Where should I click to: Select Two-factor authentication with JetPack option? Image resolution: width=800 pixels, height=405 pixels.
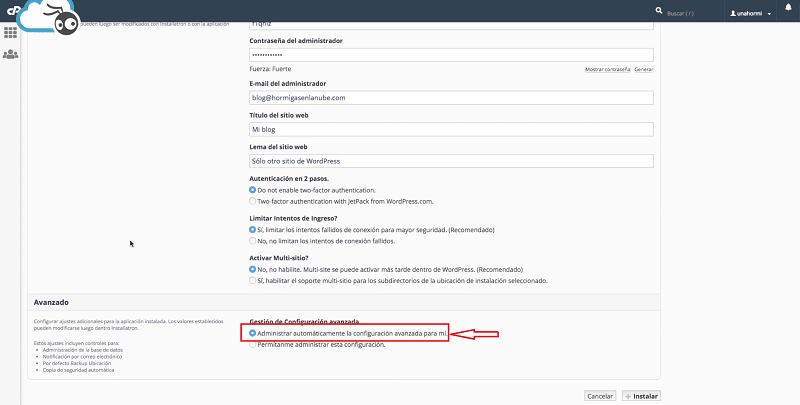coord(253,201)
